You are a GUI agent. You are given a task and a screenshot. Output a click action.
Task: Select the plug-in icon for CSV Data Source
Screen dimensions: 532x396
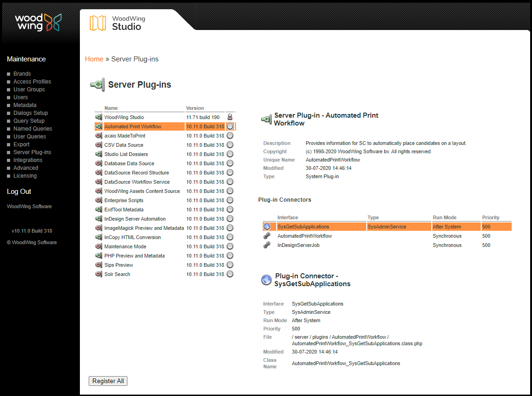(99, 145)
